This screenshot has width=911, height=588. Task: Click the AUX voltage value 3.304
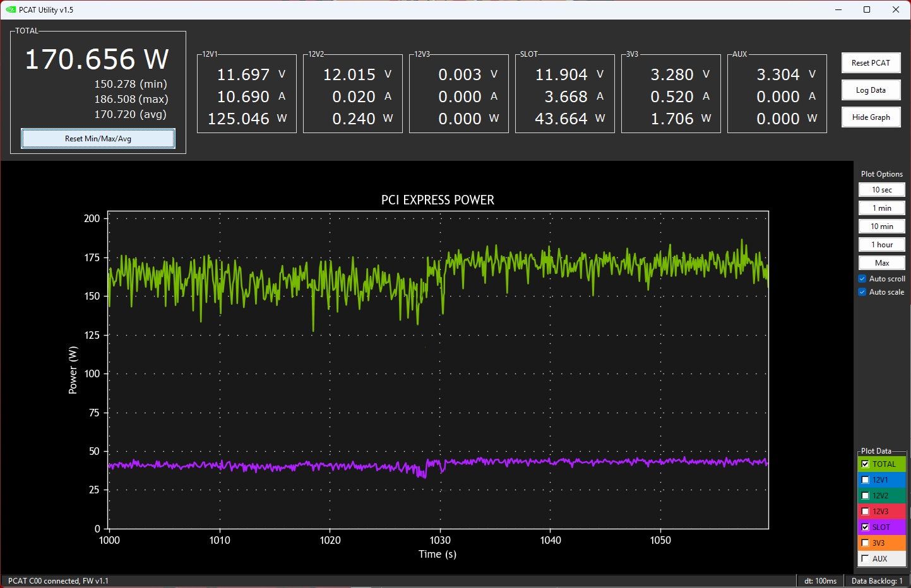tap(778, 74)
